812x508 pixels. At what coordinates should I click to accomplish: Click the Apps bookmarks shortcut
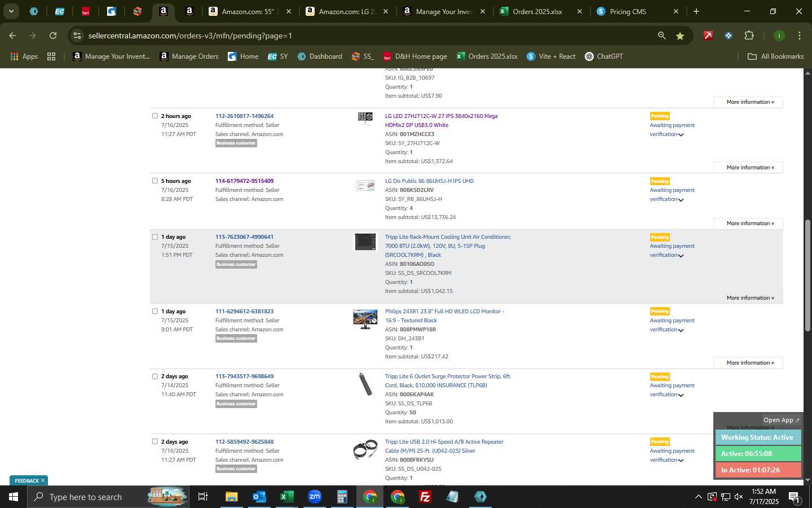(x=24, y=56)
